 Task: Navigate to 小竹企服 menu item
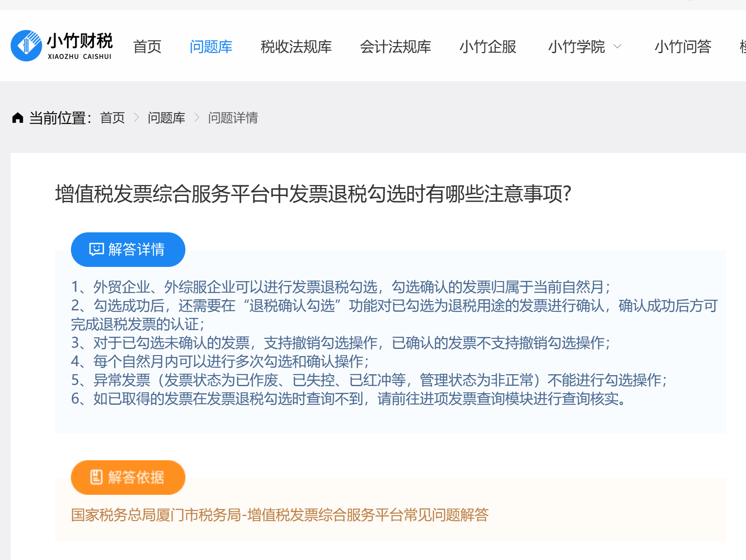pos(488,47)
